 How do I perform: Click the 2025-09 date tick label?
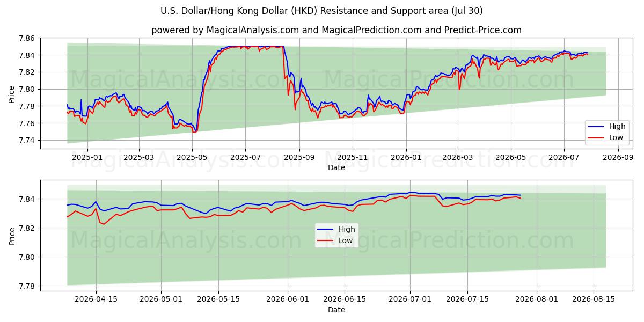(299, 158)
